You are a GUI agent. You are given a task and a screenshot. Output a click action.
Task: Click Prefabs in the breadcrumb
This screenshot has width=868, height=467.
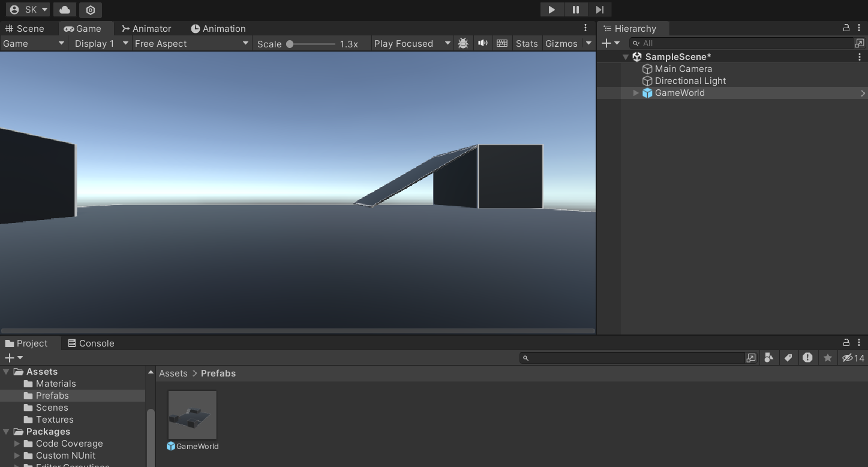(218, 373)
